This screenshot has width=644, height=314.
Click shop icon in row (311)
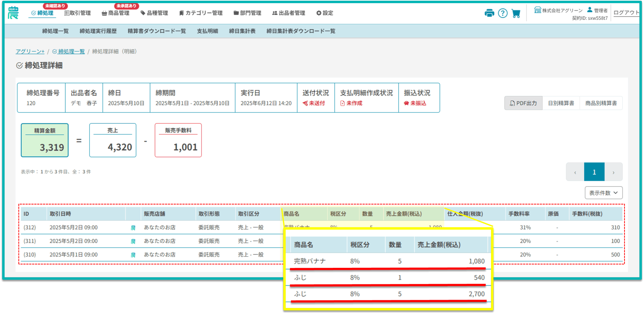[133, 241]
